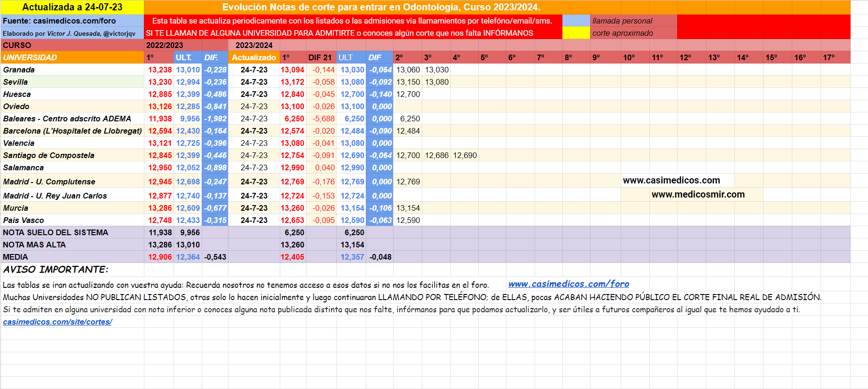This screenshot has width=868, height=389.
Task: Select 'Elaborado por Víctor J. Quesada' cell
Action: click(x=72, y=33)
